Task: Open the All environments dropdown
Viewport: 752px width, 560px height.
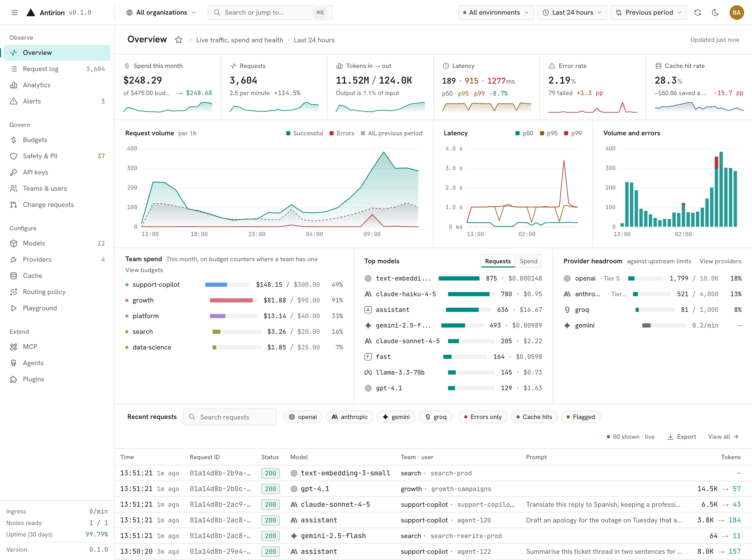Action: point(496,13)
